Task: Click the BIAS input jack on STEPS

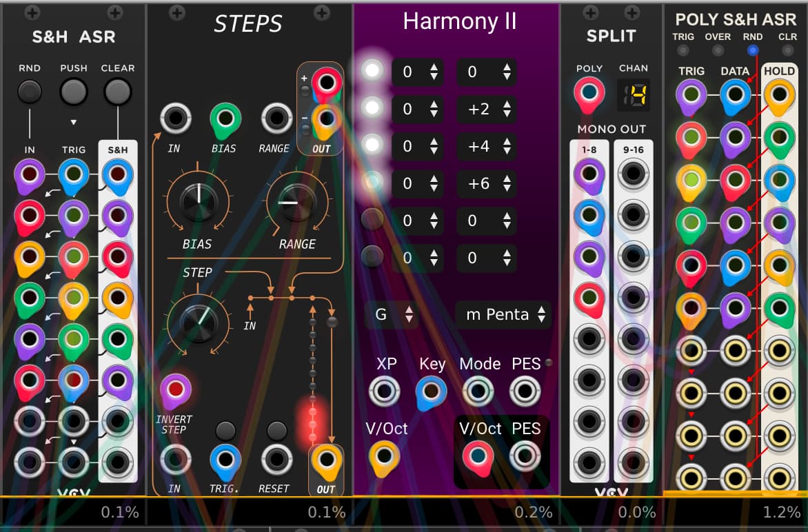Action: pos(224,119)
